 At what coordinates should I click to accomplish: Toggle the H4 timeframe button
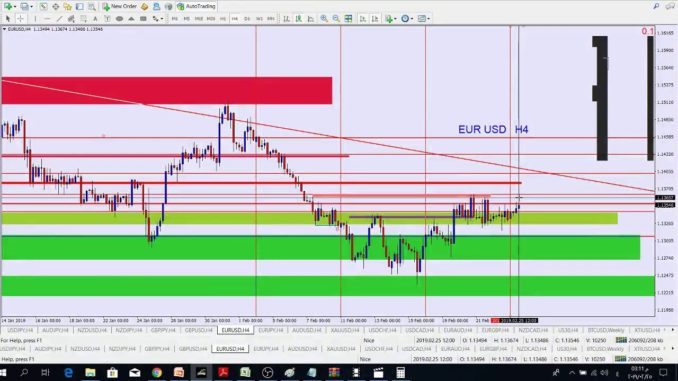tap(235, 19)
